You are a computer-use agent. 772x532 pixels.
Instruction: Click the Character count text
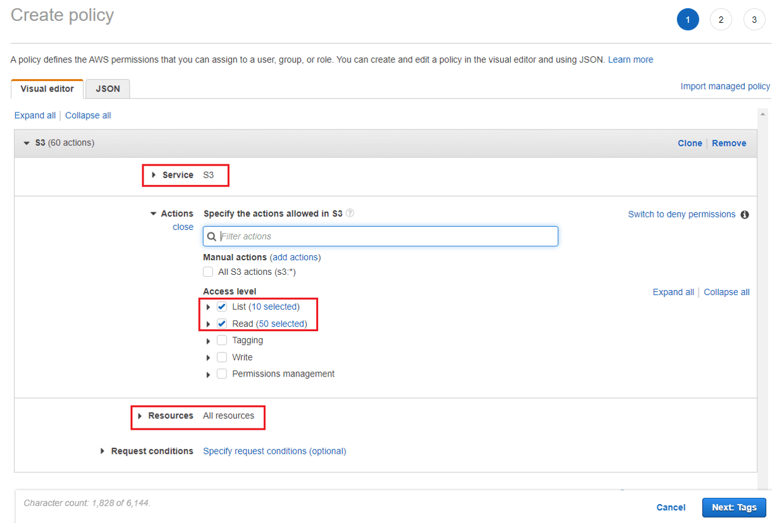click(x=87, y=503)
